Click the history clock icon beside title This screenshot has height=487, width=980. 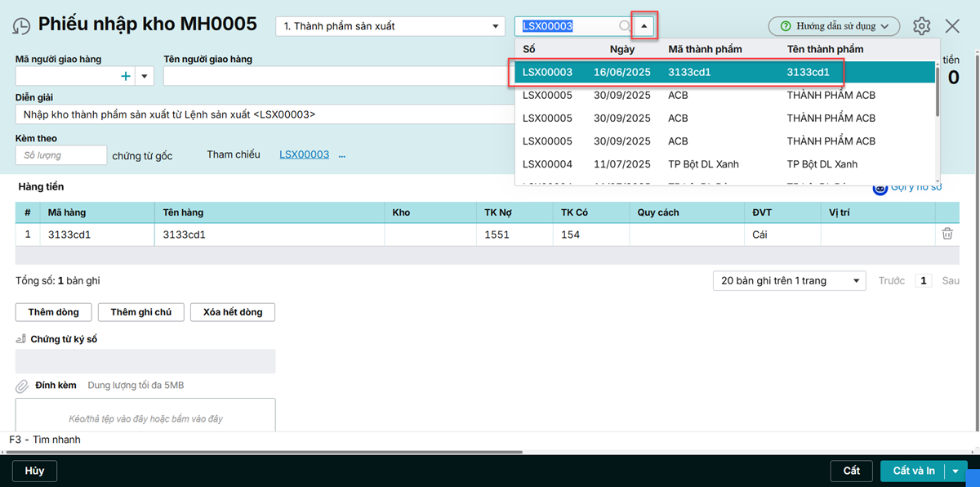click(21, 26)
